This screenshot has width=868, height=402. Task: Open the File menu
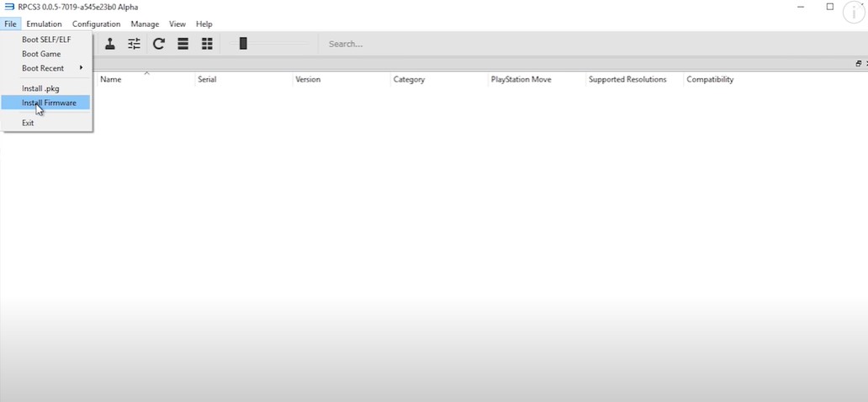pos(10,24)
